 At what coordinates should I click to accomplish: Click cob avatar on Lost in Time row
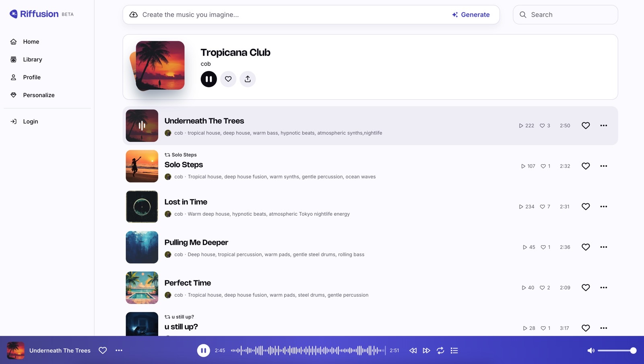(x=168, y=214)
